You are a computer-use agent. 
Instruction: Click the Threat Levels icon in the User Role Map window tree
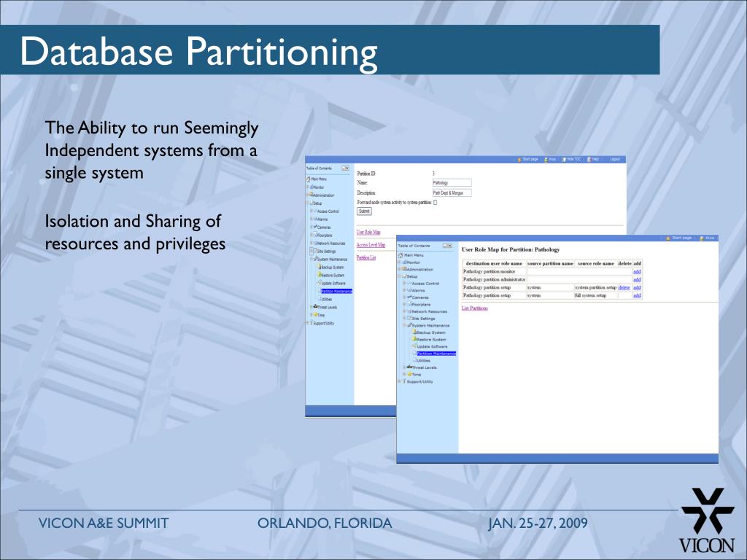pos(409,367)
